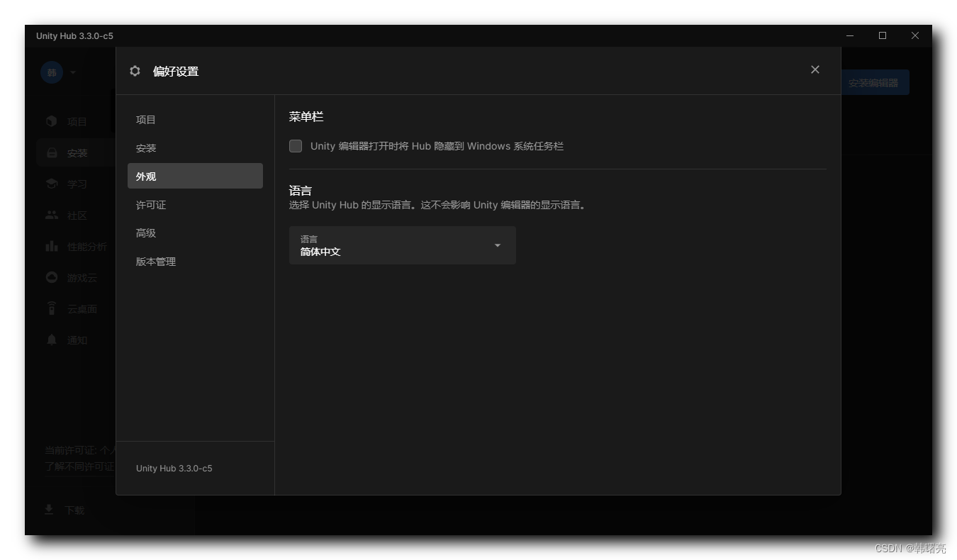The height and width of the screenshot is (560, 957).
Task: Close the preferences dialog
Action: point(815,69)
